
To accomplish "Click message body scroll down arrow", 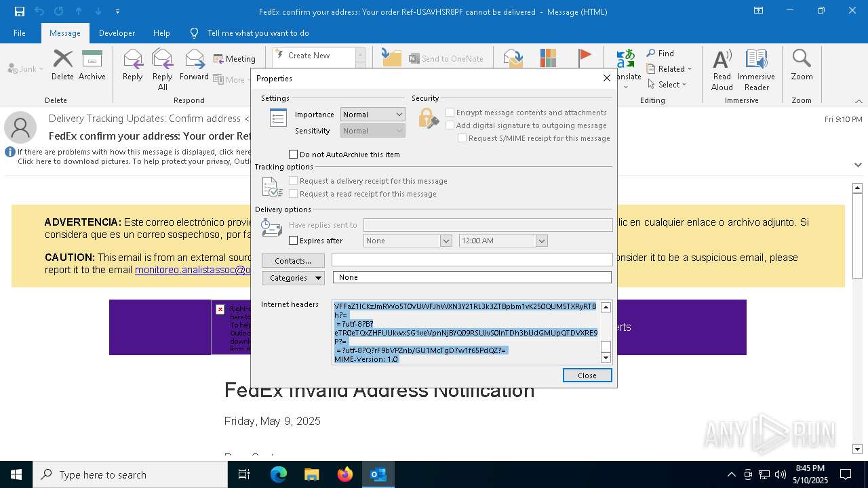I will tap(857, 449).
